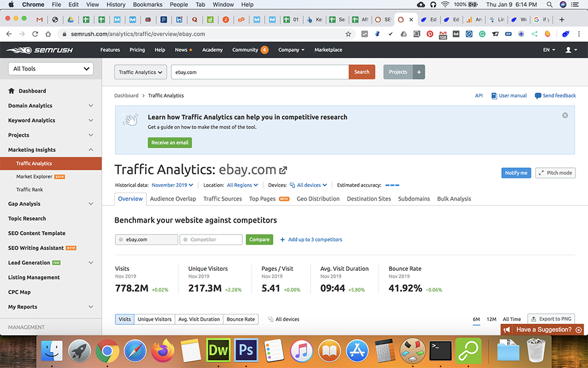Open Chrome's Bookmarks menu in menu bar

[x=148, y=5]
